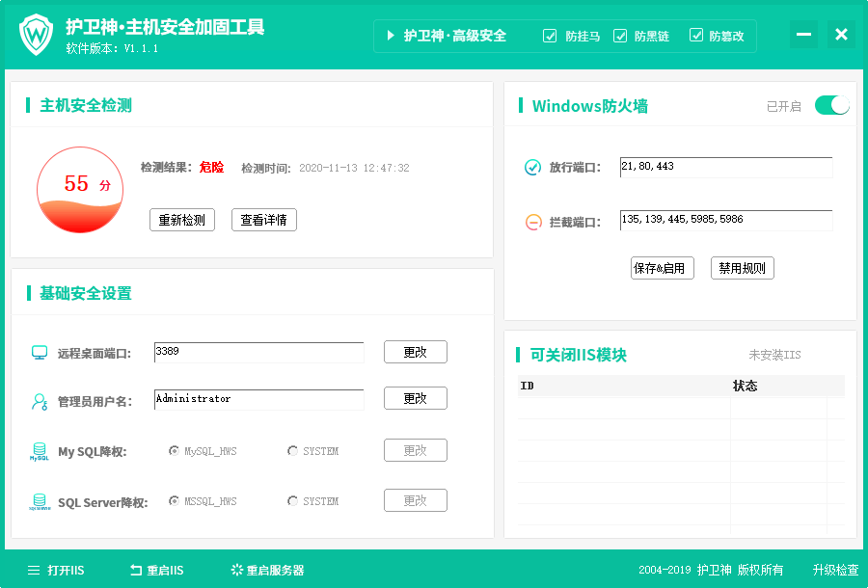Select SYSTEM radio for My SQL降权

tap(292, 451)
